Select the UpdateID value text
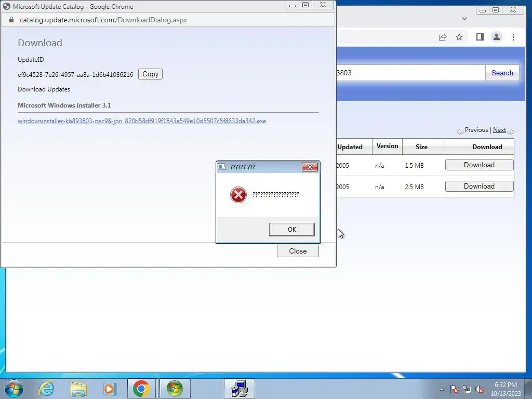532x399 pixels. tap(75, 75)
